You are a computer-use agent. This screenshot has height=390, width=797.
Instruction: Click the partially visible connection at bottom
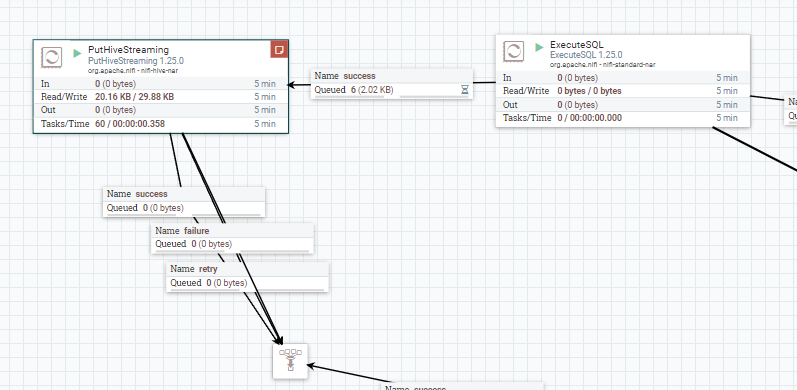463,386
